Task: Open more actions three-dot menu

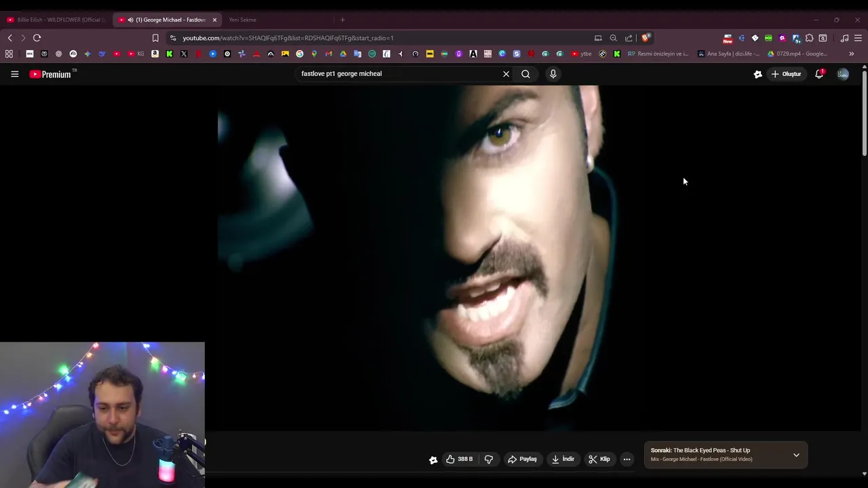Action: pyautogui.click(x=627, y=460)
